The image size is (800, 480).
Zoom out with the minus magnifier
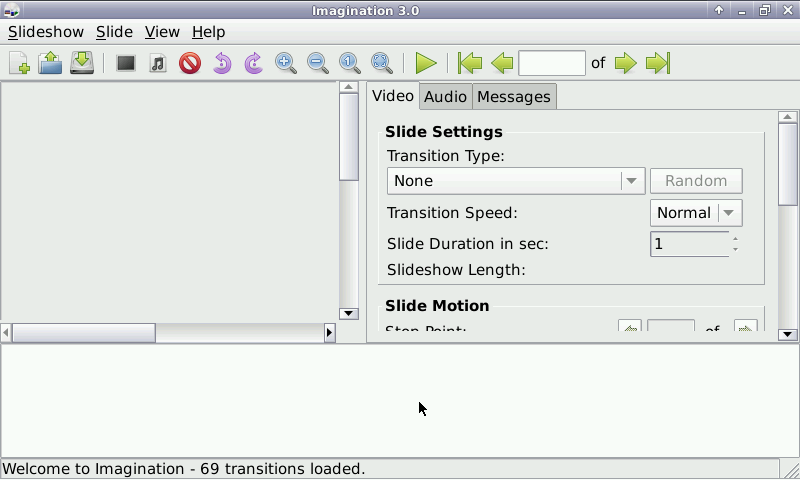[317, 63]
